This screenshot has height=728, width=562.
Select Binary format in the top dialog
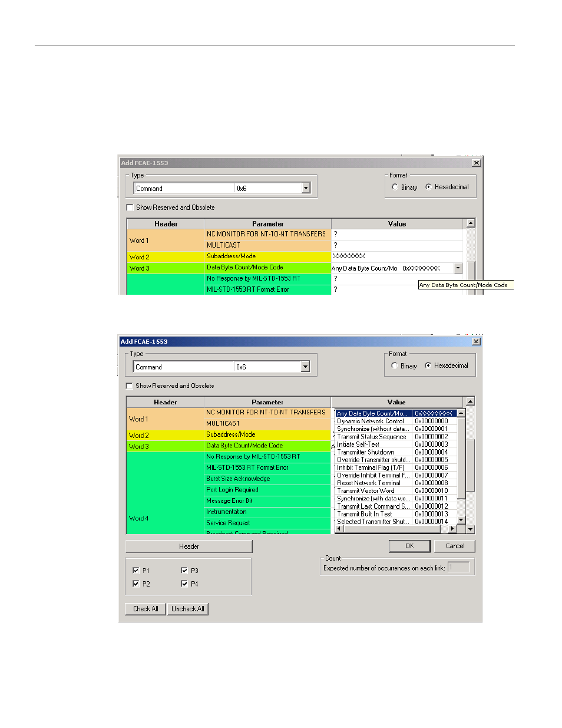coord(395,187)
